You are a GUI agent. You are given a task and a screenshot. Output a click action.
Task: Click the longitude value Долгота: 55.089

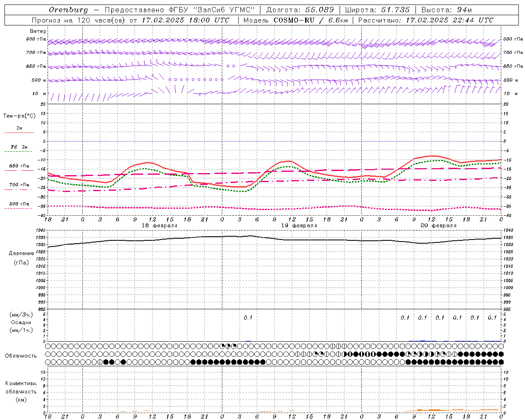(300, 9)
